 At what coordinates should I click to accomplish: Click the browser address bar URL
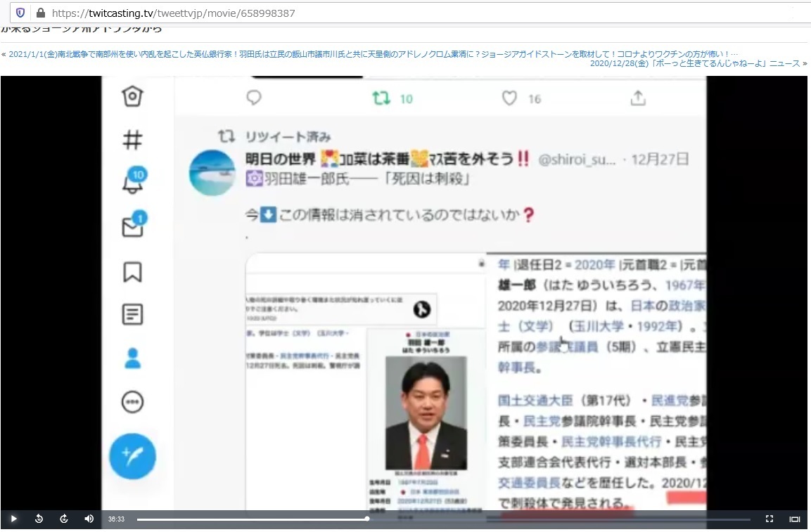coord(173,13)
